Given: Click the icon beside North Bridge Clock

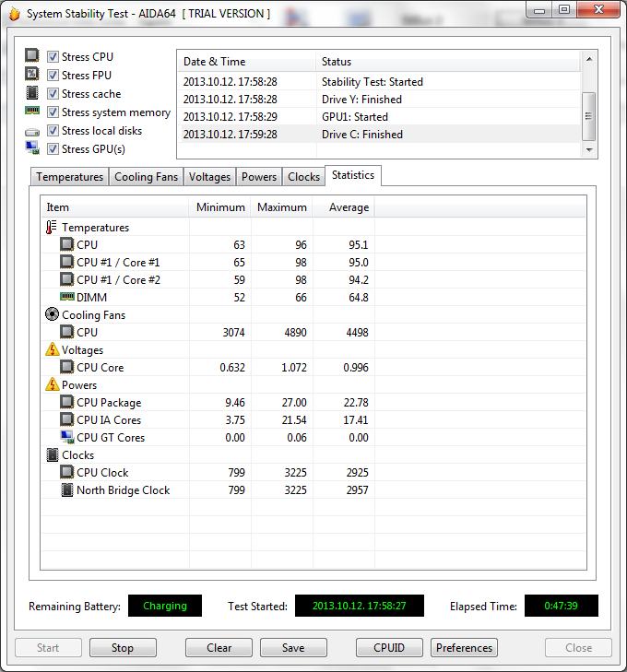Looking at the screenshot, I should pyautogui.click(x=67, y=489).
